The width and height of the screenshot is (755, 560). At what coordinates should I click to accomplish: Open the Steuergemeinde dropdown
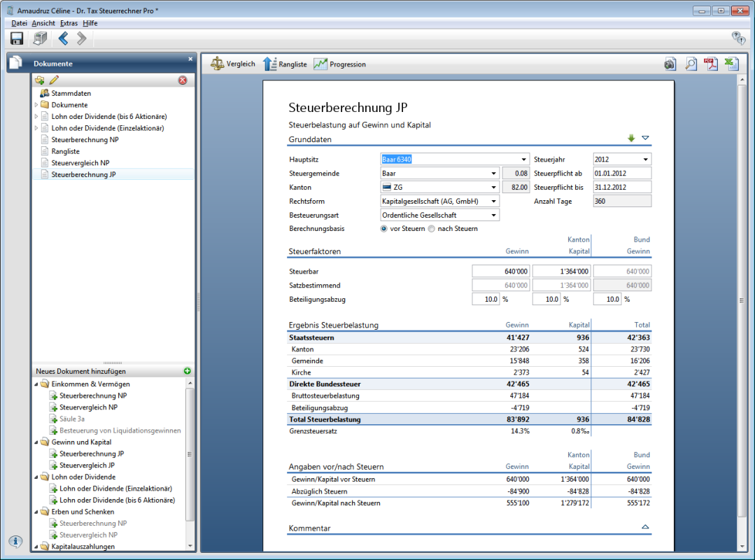[x=493, y=174]
